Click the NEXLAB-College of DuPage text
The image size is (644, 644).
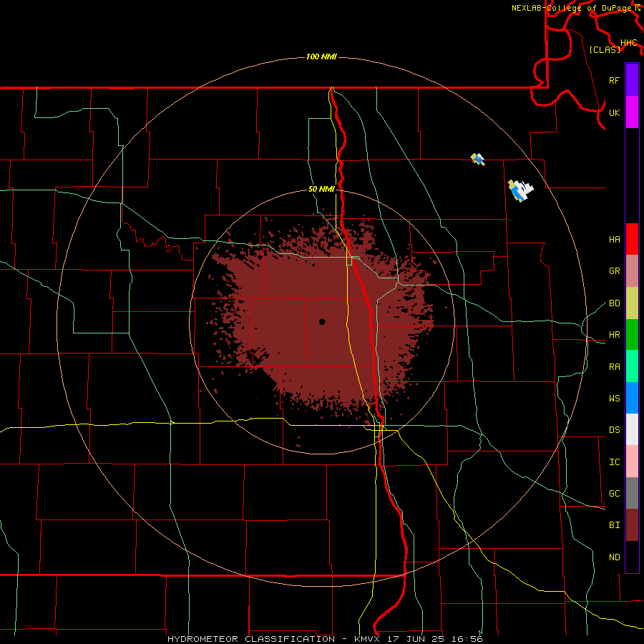pyautogui.click(x=572, y=8)
